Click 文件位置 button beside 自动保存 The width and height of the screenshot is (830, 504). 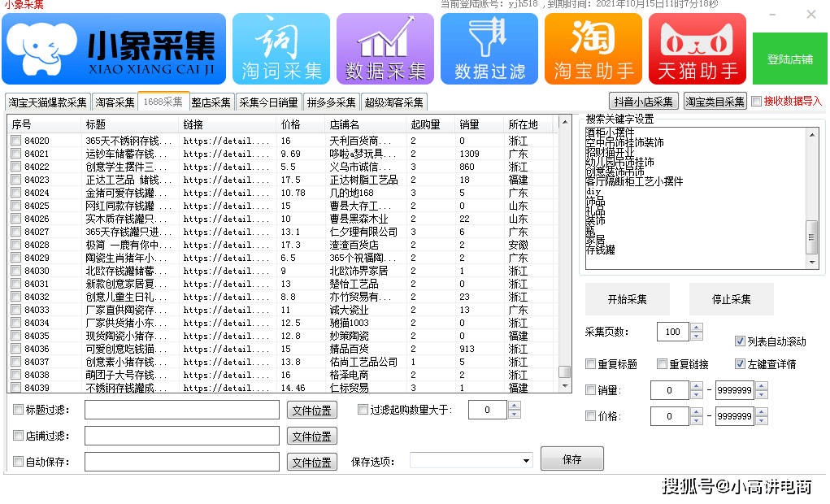[312, 463]
